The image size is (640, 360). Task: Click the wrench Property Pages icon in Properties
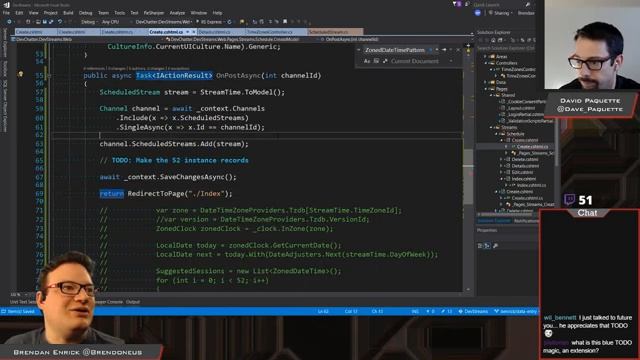coord(495,246)
